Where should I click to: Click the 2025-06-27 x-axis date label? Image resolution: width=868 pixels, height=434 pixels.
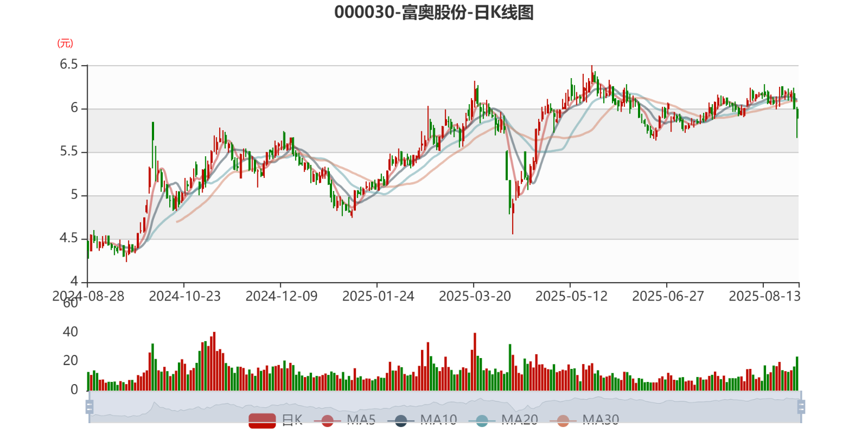668,296
